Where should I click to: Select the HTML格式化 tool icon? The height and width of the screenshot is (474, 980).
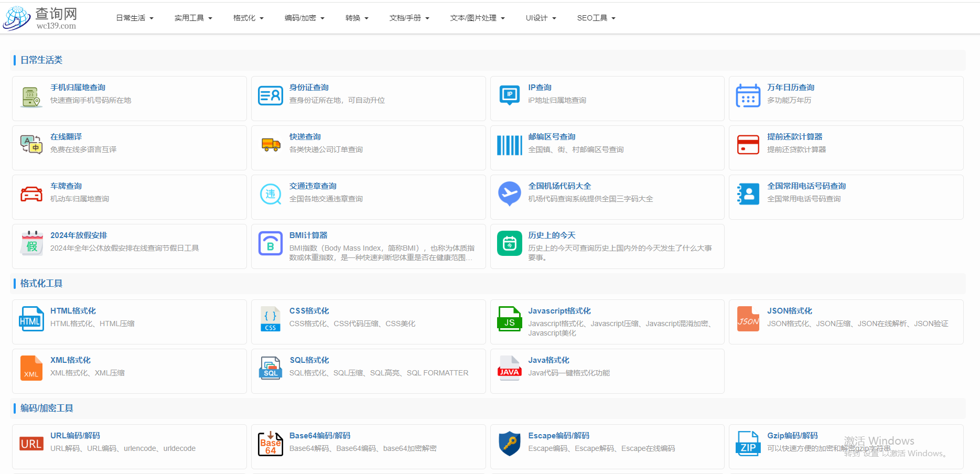point(31,319)
